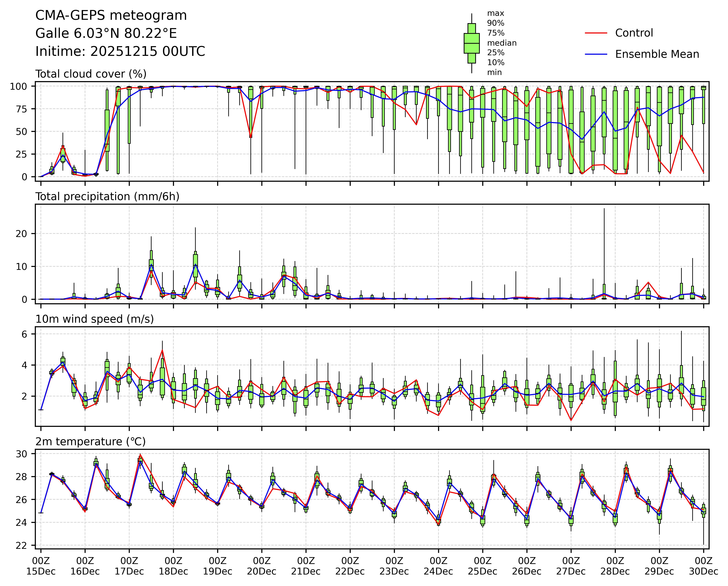Click the green box-plot legend symbol
Screen dimensions: 728x586
(471, 43)
